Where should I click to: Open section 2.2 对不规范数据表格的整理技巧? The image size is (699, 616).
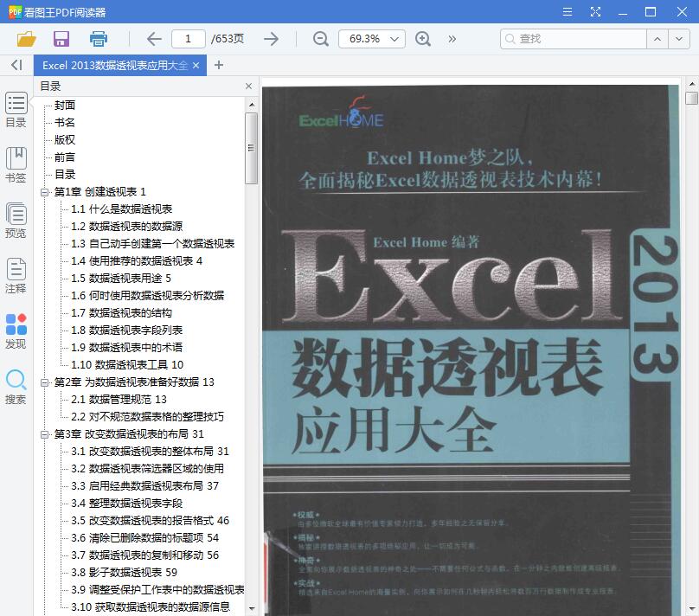click(x=148, y=417)
